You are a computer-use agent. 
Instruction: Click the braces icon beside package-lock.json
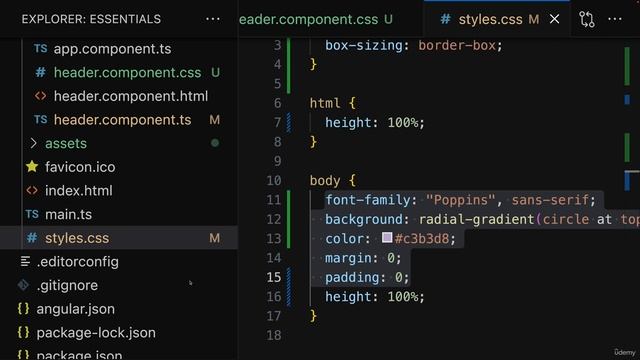(x=23, y=332)
